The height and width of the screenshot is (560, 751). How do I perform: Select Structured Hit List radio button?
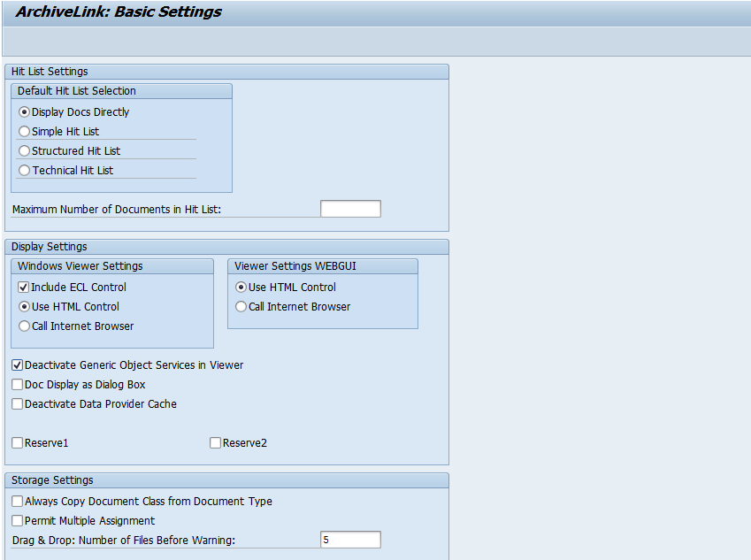point(24,151)
